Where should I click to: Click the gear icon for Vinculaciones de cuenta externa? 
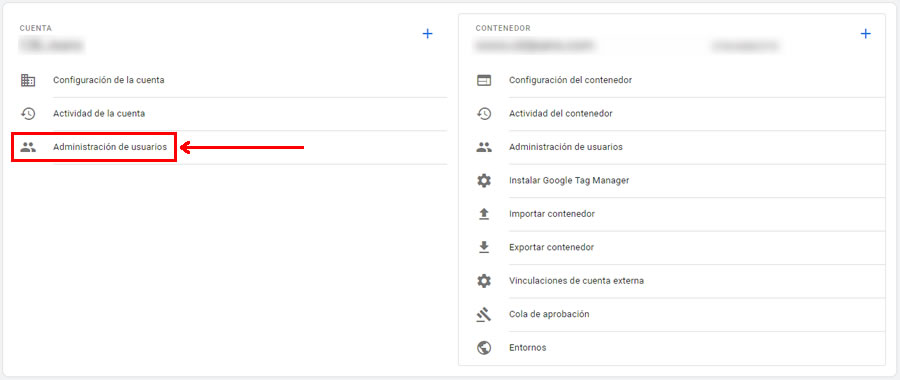[484, 281]
